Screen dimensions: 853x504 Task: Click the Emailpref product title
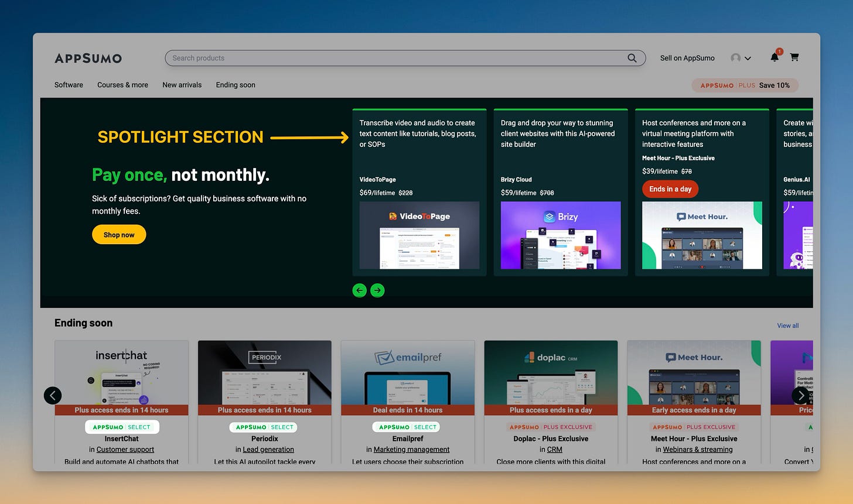[408, 438]
